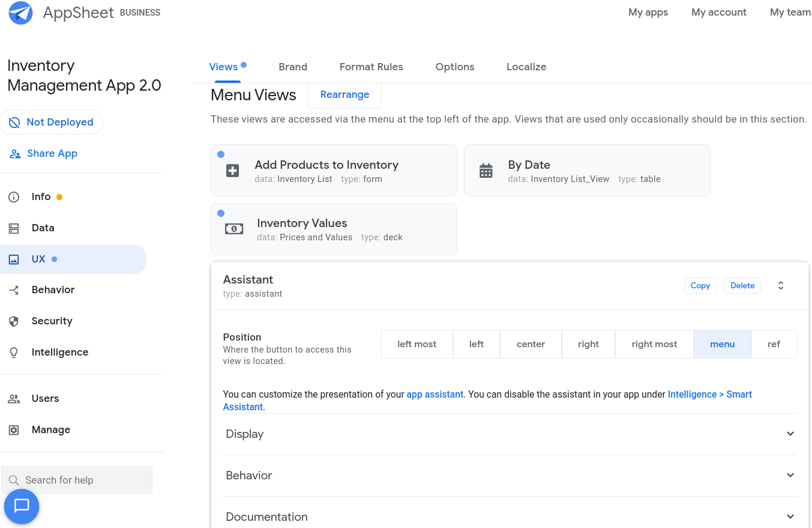
Task: Click the Copy button for Assistant view
Action: pos(700,286)
